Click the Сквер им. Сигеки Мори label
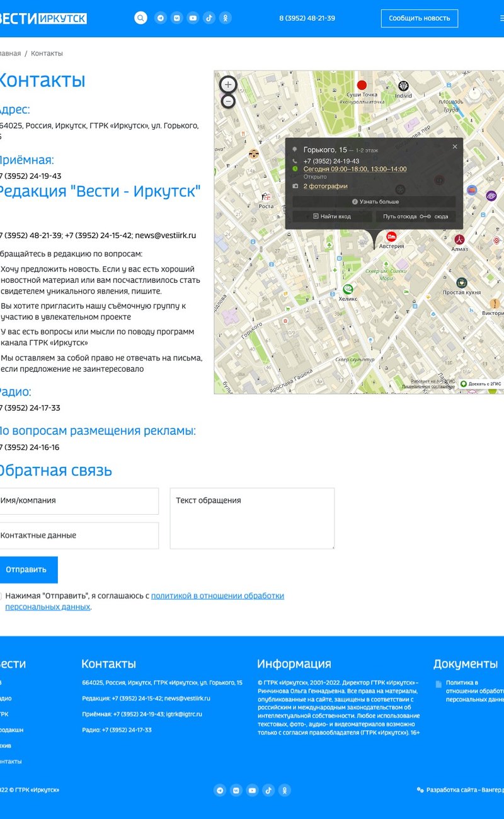Screen dimensions: 504x819 pyautogui.click(x=386, y=274)
